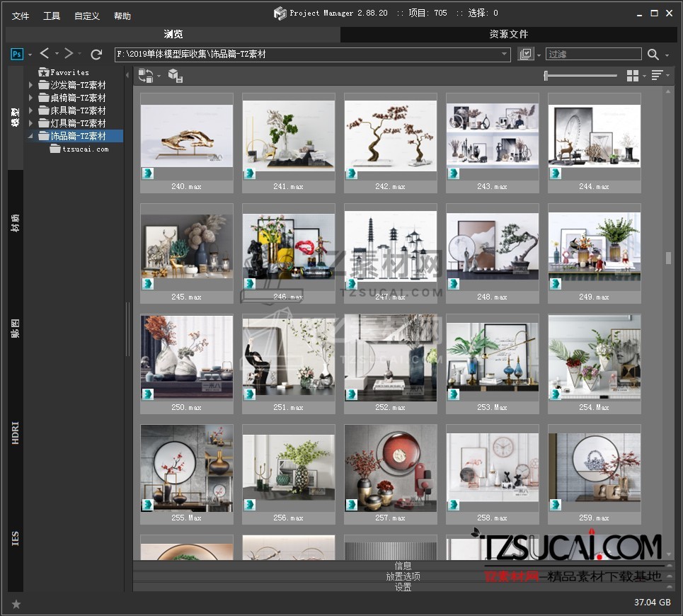Open the sort options icon
The height and width of the screenshot is (616, 683).
tap(657, 76)
